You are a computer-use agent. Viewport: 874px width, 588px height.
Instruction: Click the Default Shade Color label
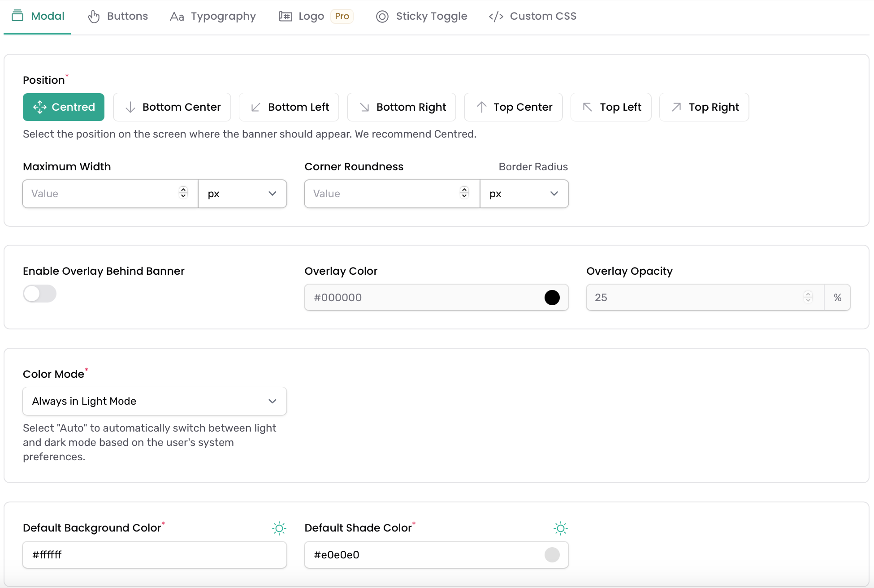358,528
